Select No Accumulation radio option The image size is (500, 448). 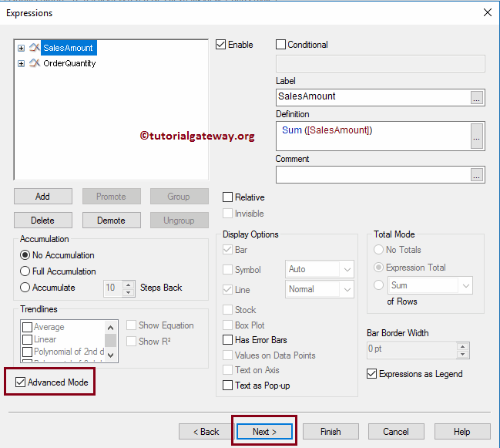tap(25, 255)
